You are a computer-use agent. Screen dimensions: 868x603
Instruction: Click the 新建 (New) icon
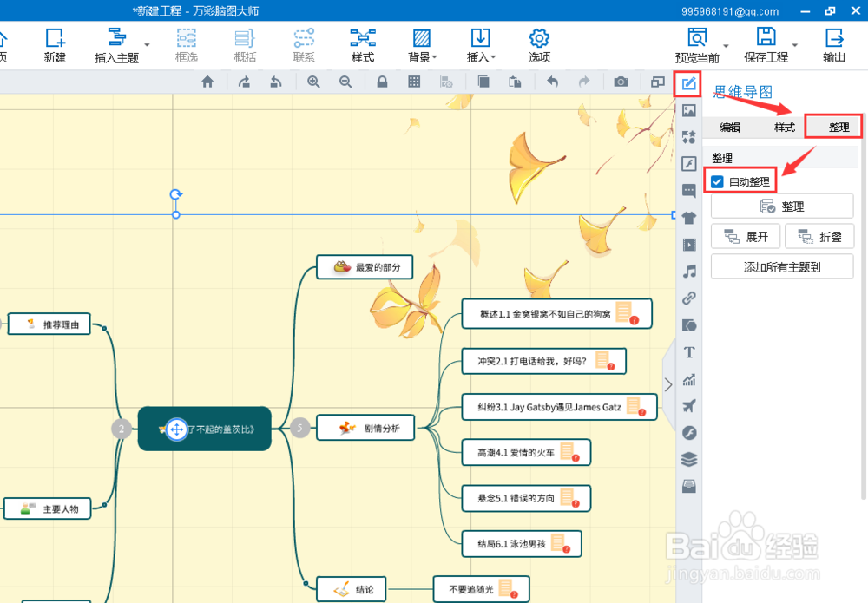click(55, 38)
